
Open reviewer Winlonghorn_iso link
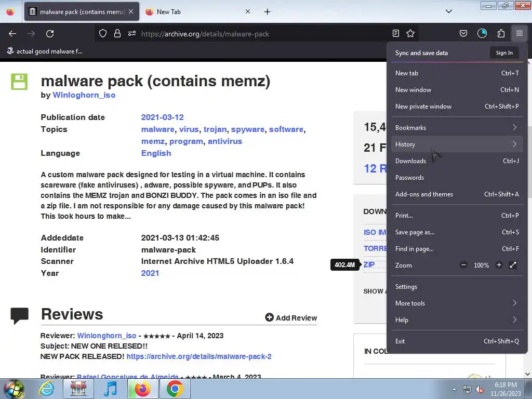pos(107,336)
